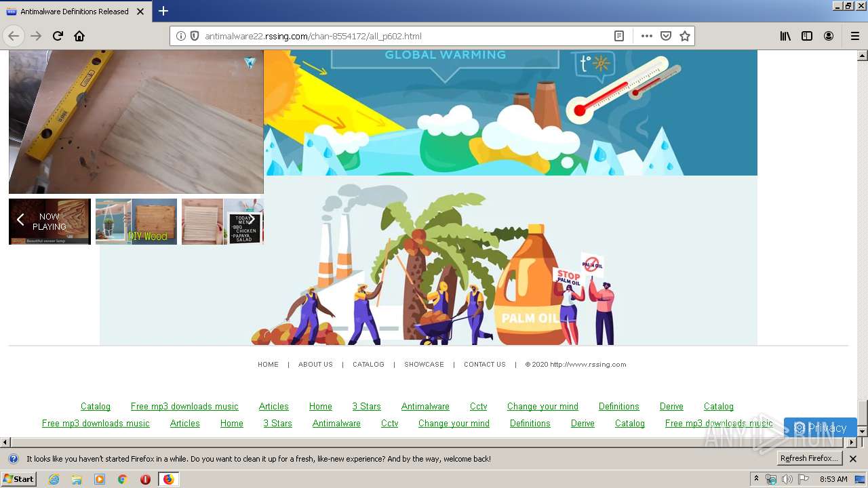Play the DIY Wood video thumbnail
868x488 pixels.
136,222
